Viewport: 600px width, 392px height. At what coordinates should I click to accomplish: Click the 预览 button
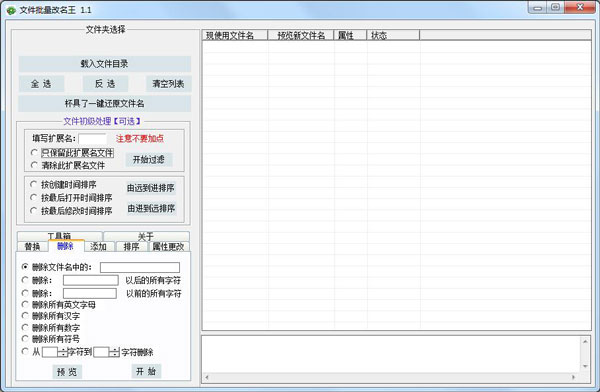[67, 372]
